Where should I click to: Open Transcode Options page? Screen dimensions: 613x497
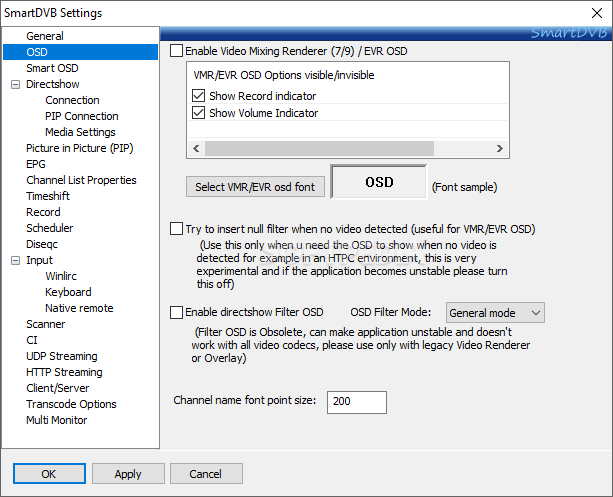pyautogui.click(x=71, y=404)
